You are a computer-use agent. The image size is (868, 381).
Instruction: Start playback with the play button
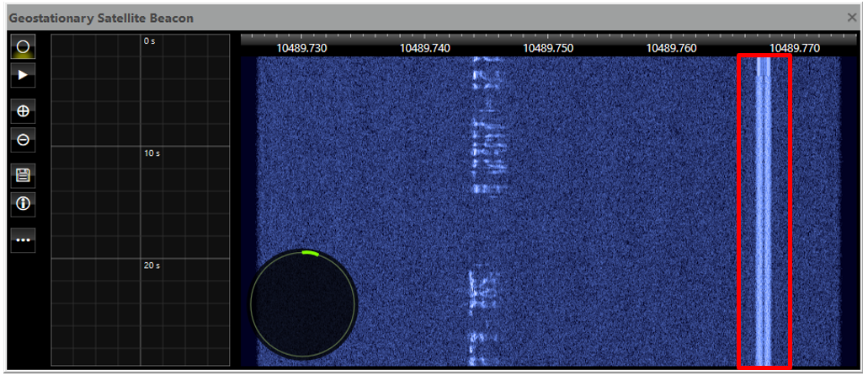coord(23,75)
